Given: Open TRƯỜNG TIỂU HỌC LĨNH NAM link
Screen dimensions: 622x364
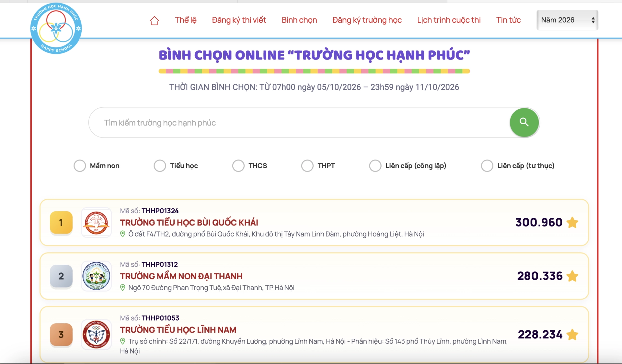Looking at the screenshot, I should [178, 330].
